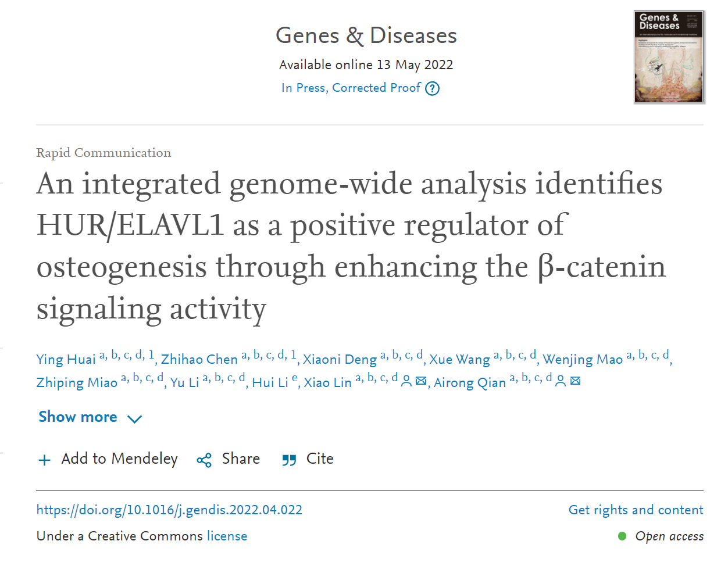Screen dimensions: 728x566
Task: Click the Cite quotation marks icon
Action: pos(289,461)
